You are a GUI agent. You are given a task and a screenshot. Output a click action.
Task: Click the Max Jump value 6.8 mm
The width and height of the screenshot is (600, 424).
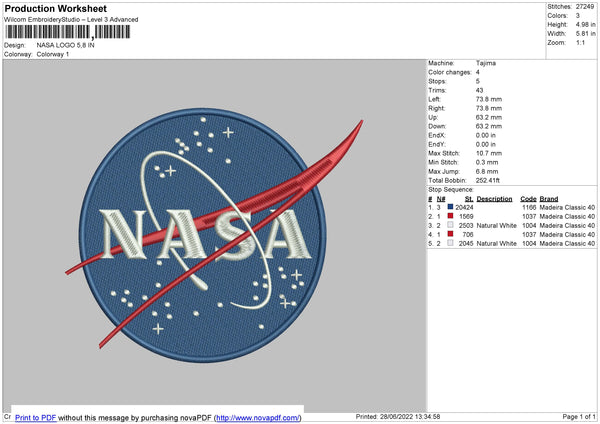tap(487, 171)
